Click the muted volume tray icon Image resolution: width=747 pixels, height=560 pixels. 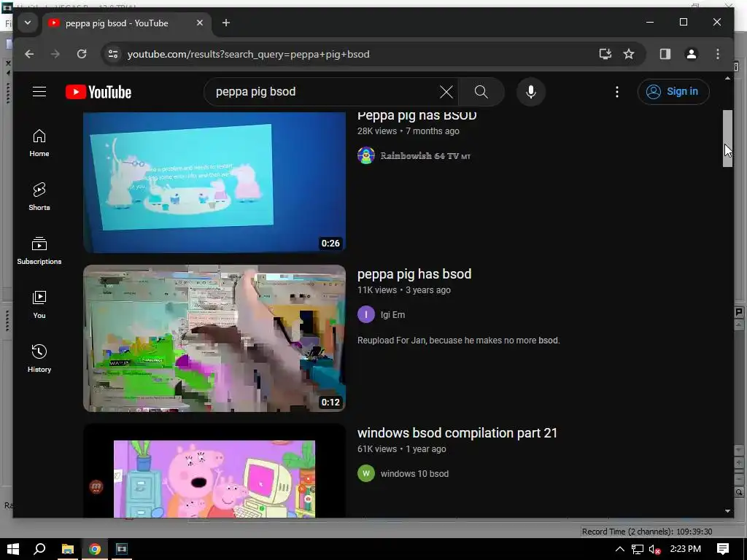pos(655,549)
